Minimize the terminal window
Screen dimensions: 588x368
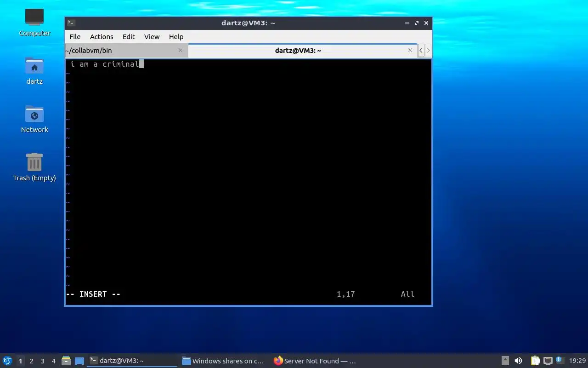point(407,23)
